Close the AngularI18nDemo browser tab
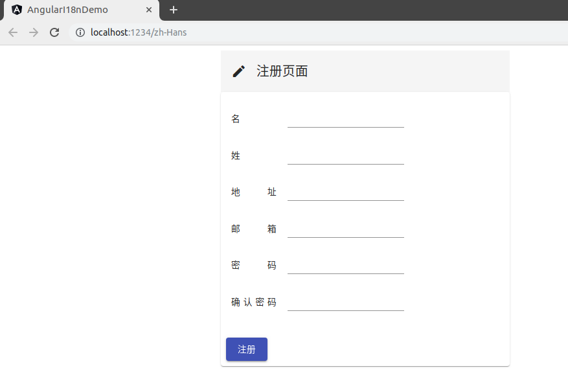The image size is (568, 392). [x=148, y=10]
